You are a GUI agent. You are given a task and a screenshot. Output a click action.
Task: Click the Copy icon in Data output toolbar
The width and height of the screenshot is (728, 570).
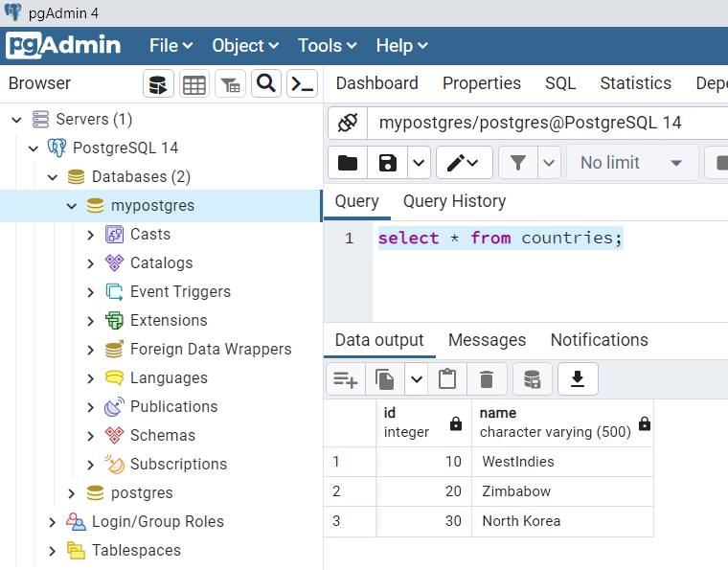coord(385,379)
